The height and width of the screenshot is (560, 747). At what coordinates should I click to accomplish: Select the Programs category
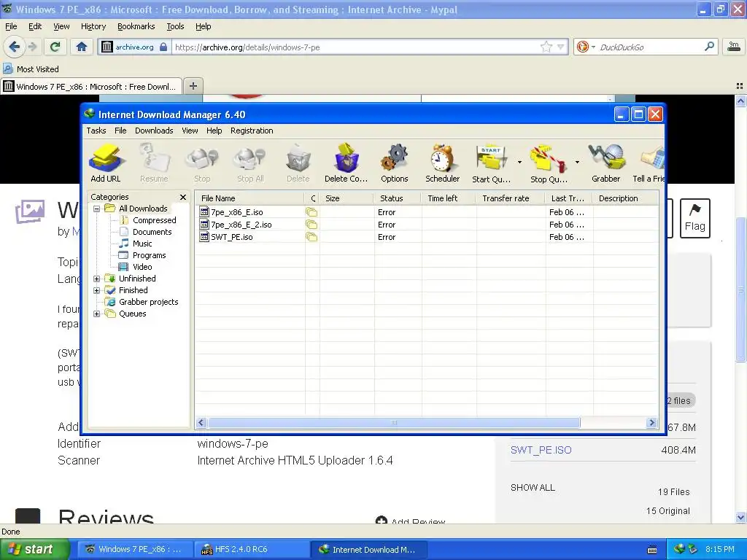[x=149, y=255]
